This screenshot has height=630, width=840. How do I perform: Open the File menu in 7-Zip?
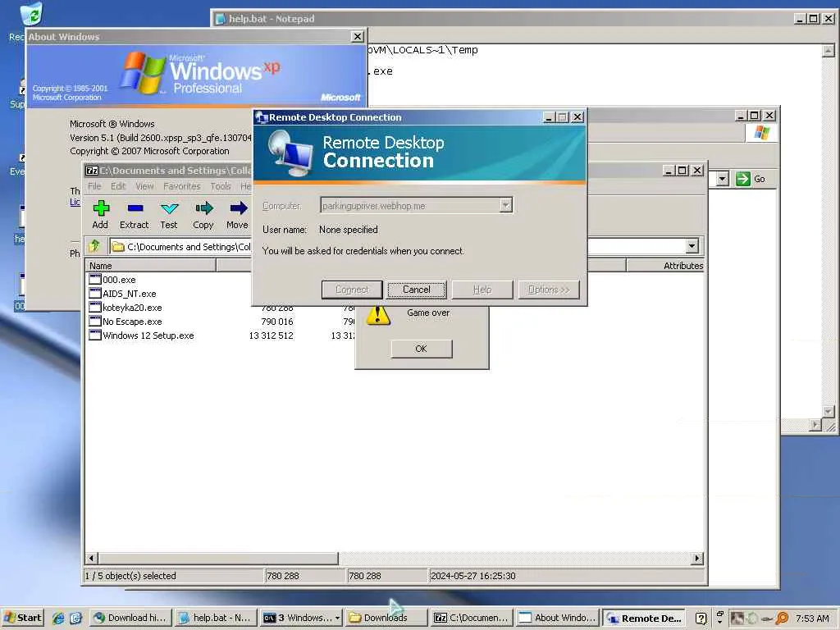click(94, 186)
